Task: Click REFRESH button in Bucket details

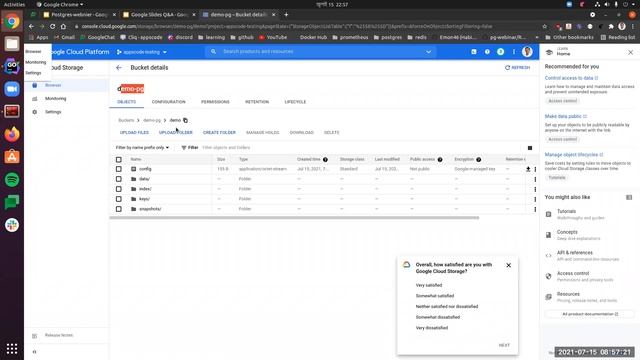Action: [518, 68]
